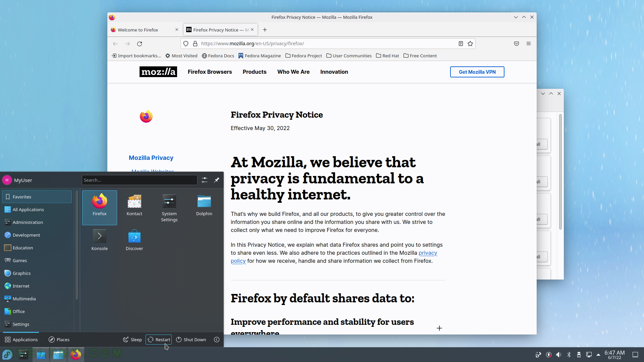Click the Firefox address bar URL
Viewport: 644px width, 362px height.
point(253,44)
